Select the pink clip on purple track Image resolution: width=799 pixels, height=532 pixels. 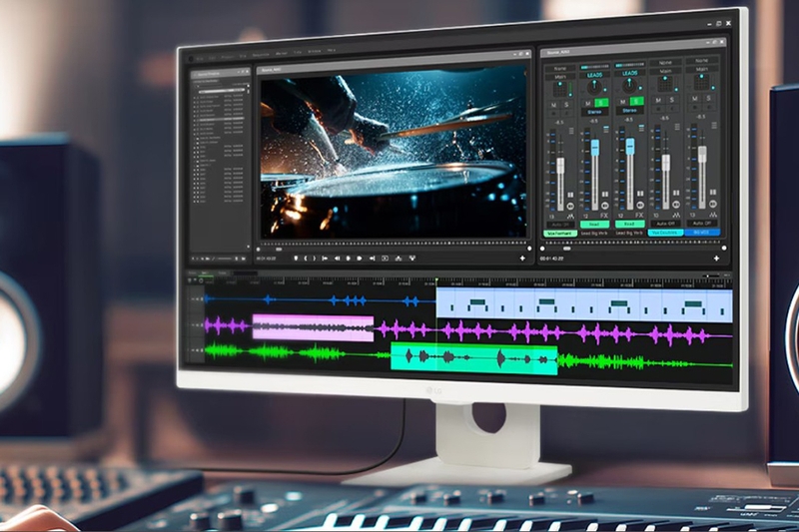313,327
